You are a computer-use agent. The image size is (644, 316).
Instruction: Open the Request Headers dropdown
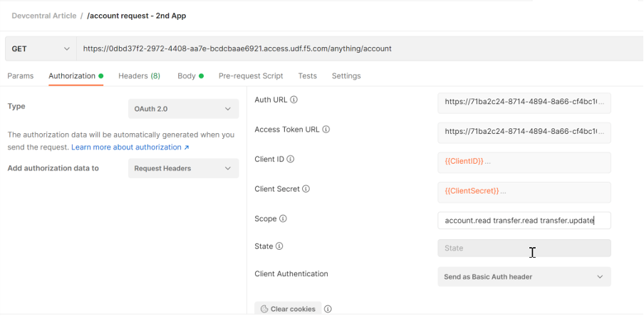[x=183, y=169]
